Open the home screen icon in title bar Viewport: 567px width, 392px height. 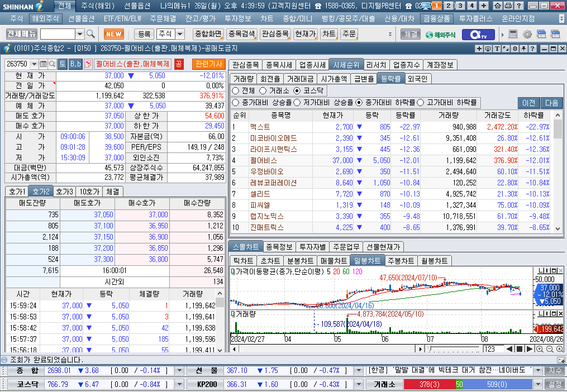pos(498,6)
